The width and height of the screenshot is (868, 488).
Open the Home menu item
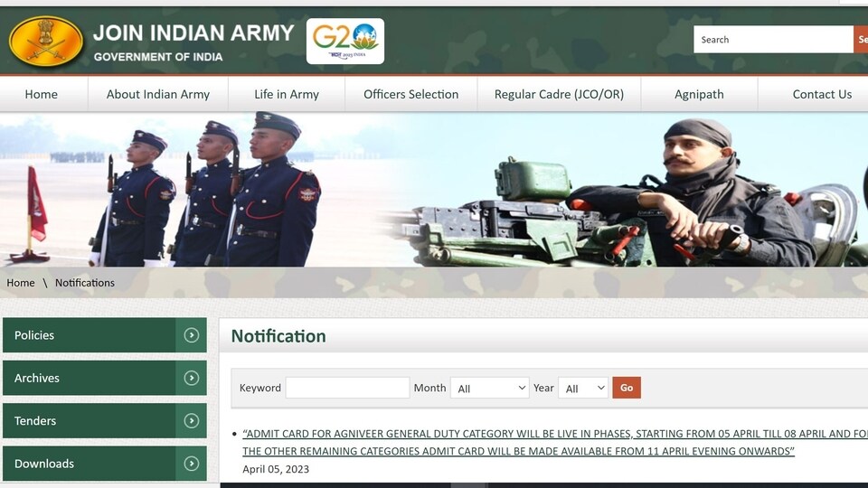pos(41,94)
